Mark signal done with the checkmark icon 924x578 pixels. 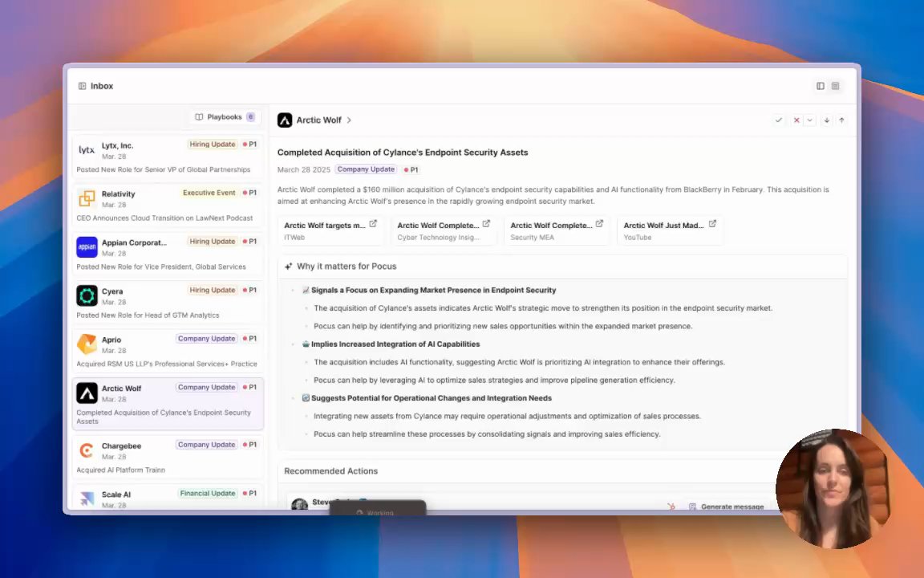pyautogui.click(x=779, y=120)
